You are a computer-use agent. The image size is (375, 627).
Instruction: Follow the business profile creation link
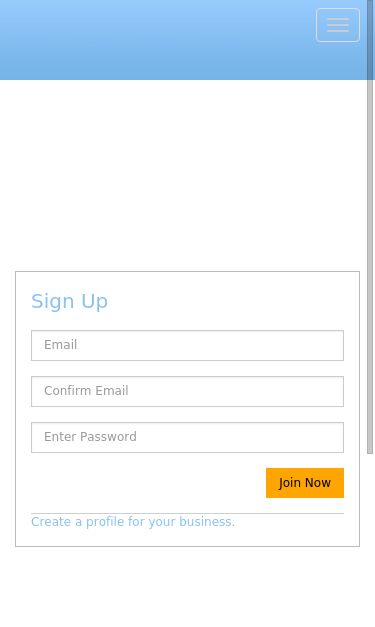coord(133,522)
